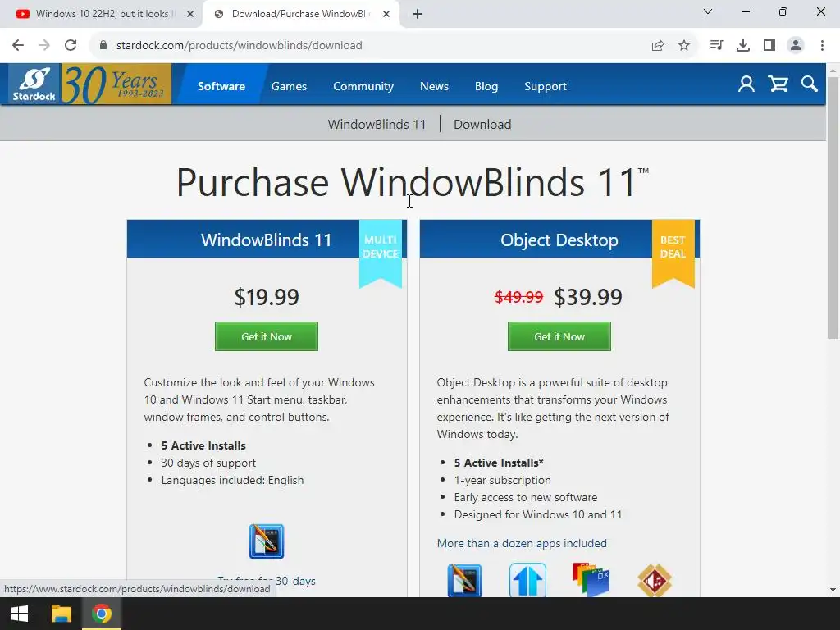The height and width of the screenshot is (630, 840).
Task: Click Get it Now for WindowBlinds 11
Action: pos(267,336)
